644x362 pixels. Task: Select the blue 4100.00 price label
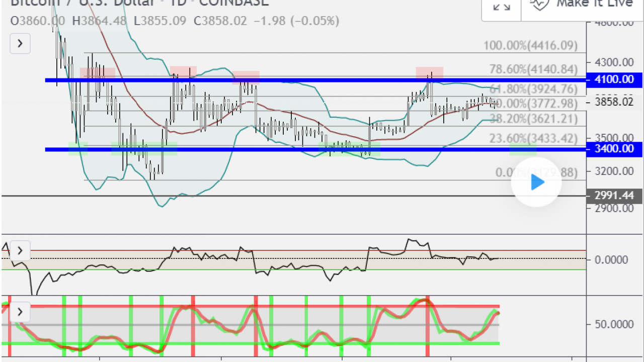click(614, 79)
